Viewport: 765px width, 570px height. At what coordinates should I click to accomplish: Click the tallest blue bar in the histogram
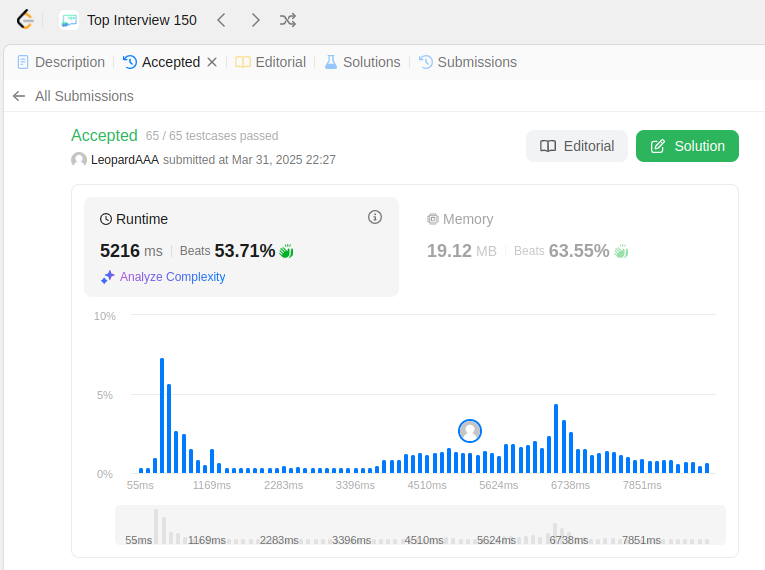point(162,415)
